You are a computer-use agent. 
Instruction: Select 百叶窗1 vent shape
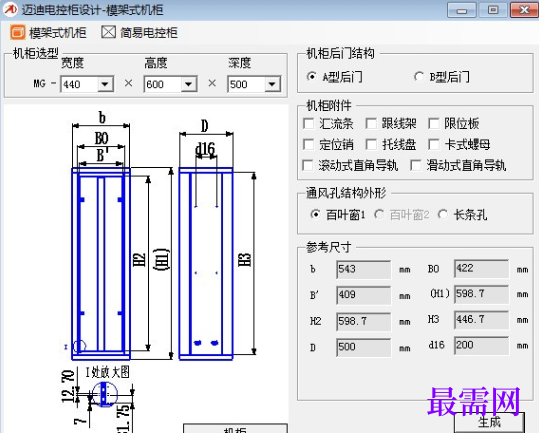click(x=315, y=215)
